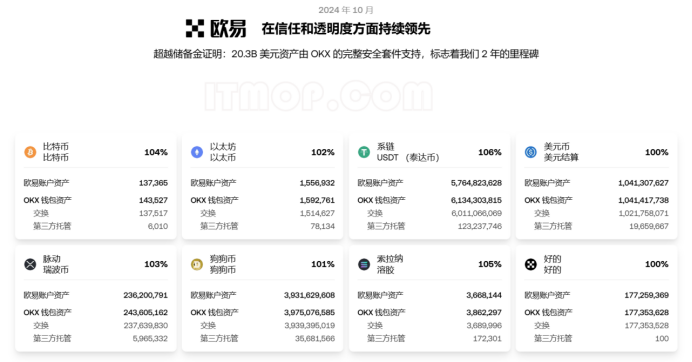Click Ethereum custody value 78,134
692x362 pixels.
pyautogui.click(x=323, y=226)
